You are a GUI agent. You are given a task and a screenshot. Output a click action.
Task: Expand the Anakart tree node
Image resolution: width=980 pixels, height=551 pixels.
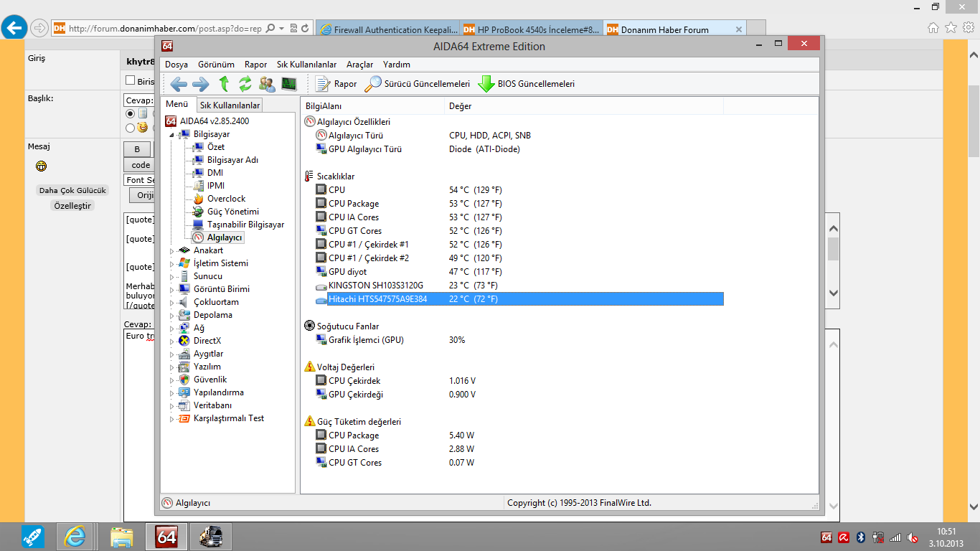coord(171,251)
